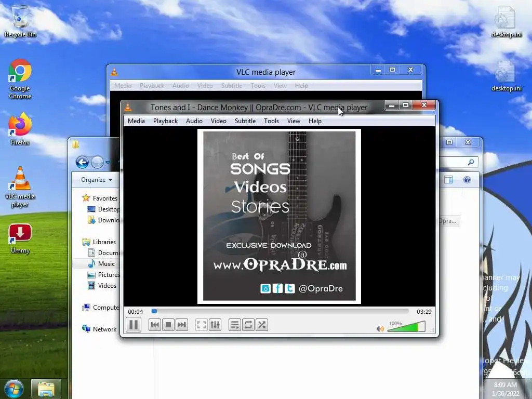532x399 pixels.
Task: Stop playback in VLC
Action: [x=168, y=325]
